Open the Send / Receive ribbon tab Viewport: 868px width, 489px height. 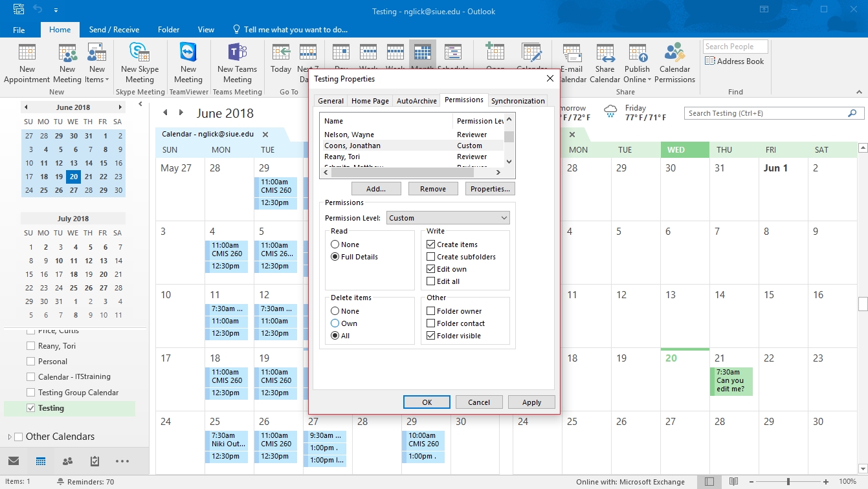click(x=114, y=30)
